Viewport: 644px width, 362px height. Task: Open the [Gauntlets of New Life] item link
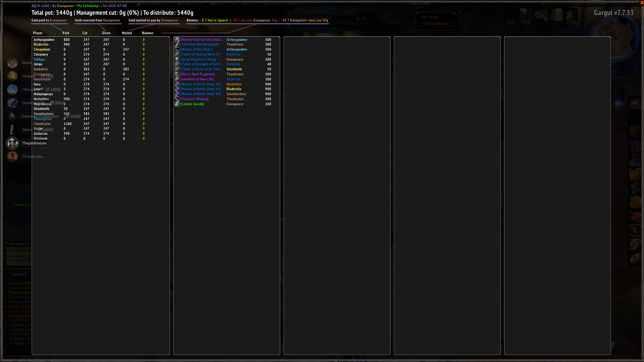coord(197,79)
